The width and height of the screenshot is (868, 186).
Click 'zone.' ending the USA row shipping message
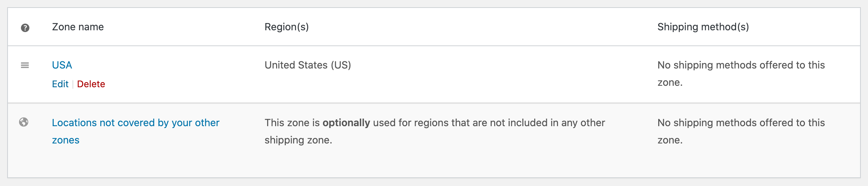(670, 83)
